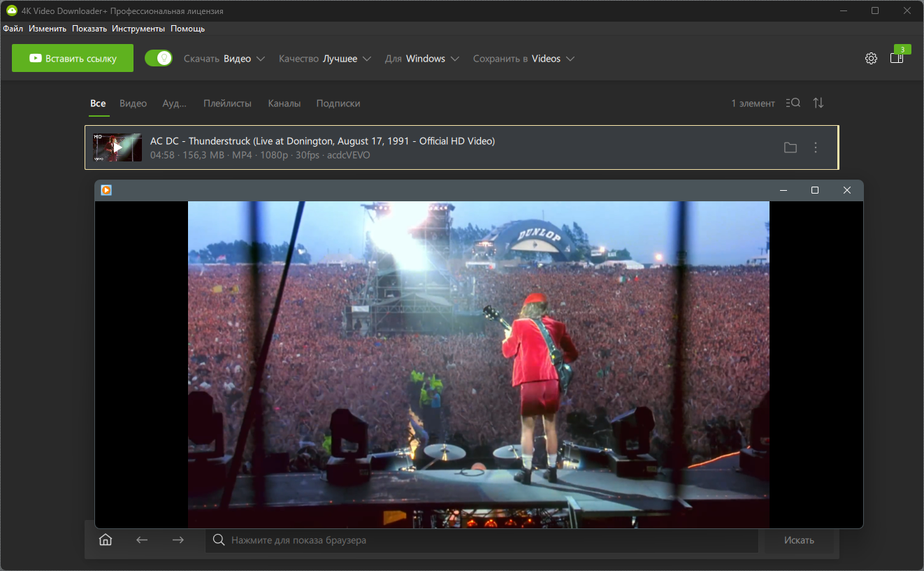
Task: Select the AC DC - Thunderstruck title text
Action: click(x=322, y=141)
